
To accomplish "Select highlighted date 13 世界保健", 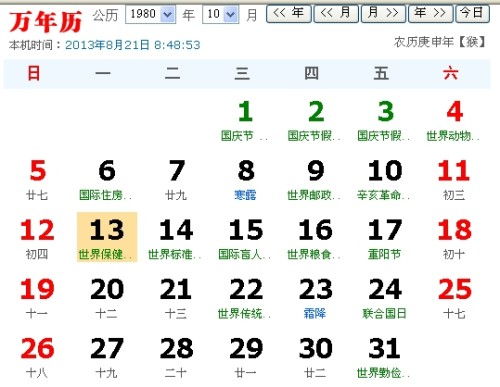I will point(107,237).
